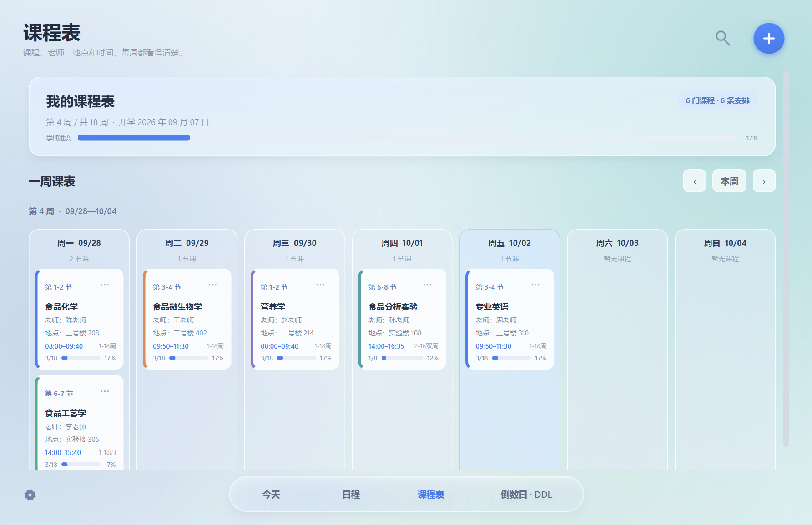
Task: Select the 周二 09/29 column header
Action: tap(187, 243)
